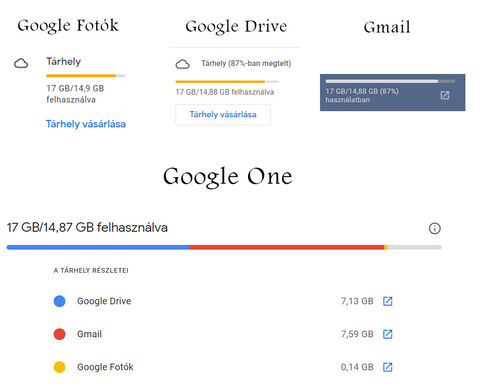Screen dimensions: 480x390
Task: Click the blue Google Drive legend dot
Action: (x=60, y=301)
